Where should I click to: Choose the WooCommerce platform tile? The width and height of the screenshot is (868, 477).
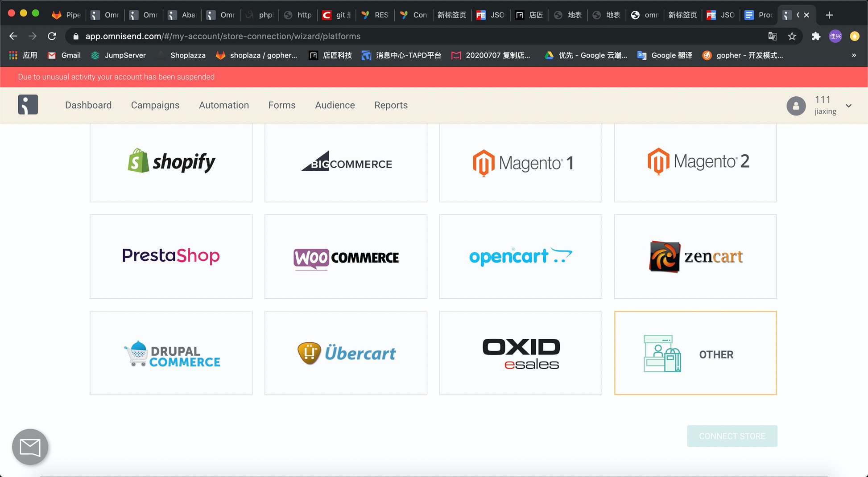pyautogui.click(x=346, y=256)
